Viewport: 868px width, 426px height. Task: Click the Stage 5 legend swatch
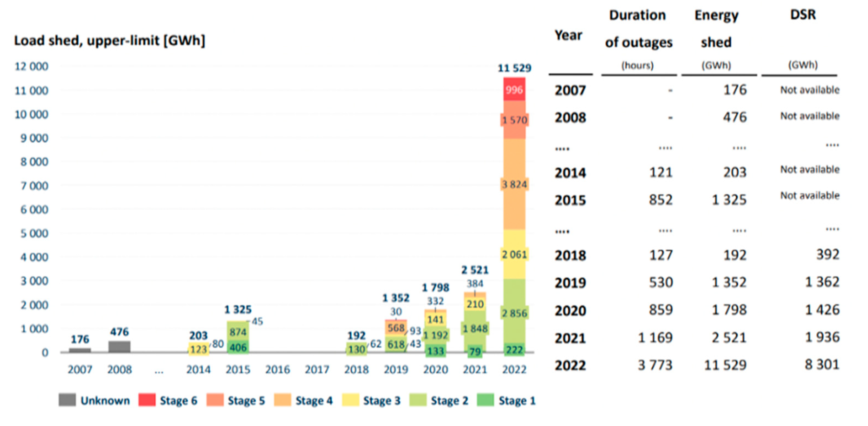coord(215,400)
